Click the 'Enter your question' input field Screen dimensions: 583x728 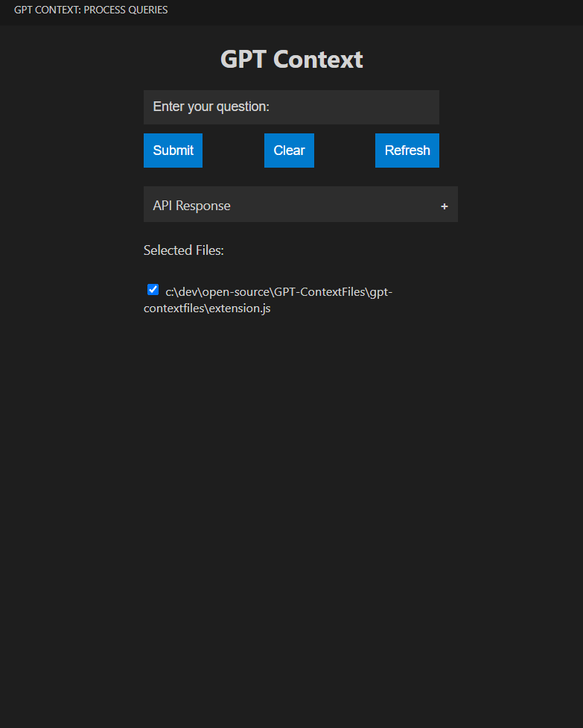(x=291, y=107)
